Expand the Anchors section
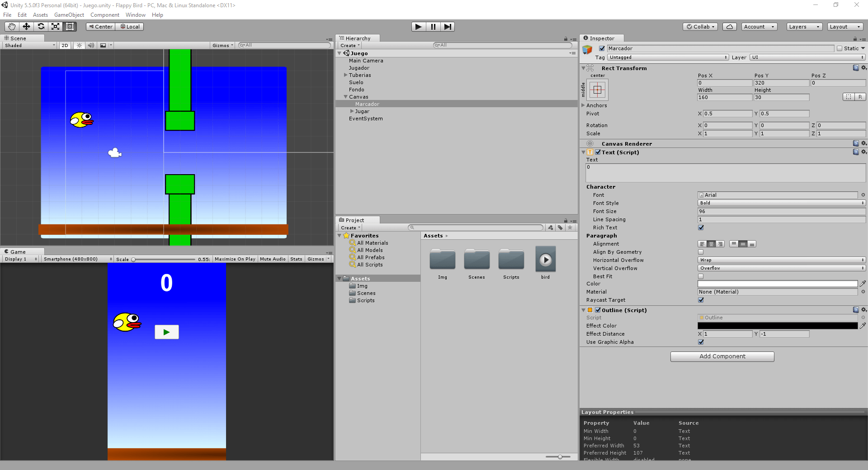The image size is (868, 470). (583, 105)
